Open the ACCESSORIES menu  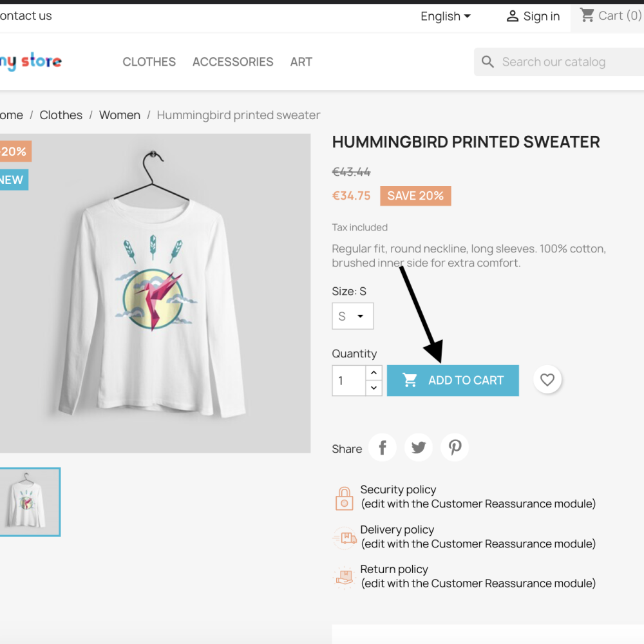point(232,62)
